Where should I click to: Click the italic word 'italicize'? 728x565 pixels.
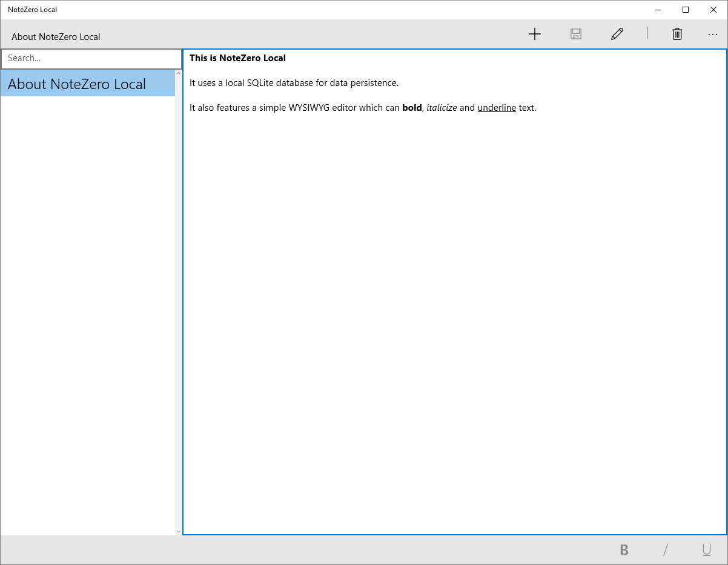click(442, 108)
